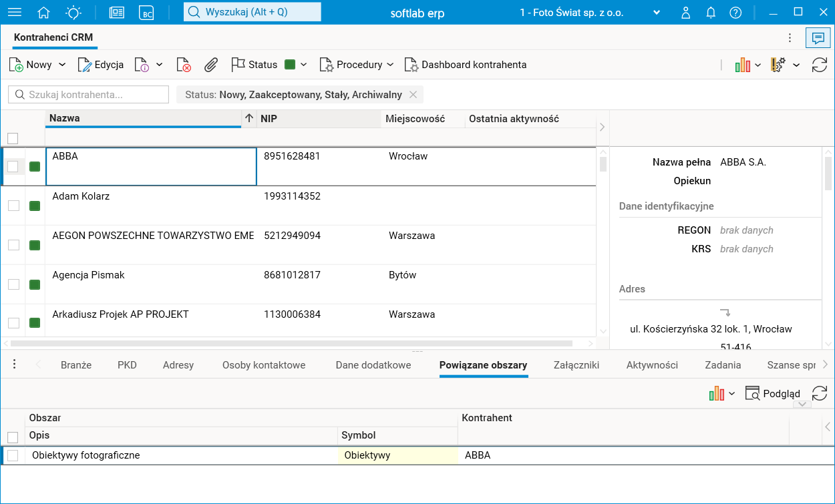The height and width of the screenshot is (504, 835).
Task: Click the attachment paperclip icon
Action: pos(211,65)
